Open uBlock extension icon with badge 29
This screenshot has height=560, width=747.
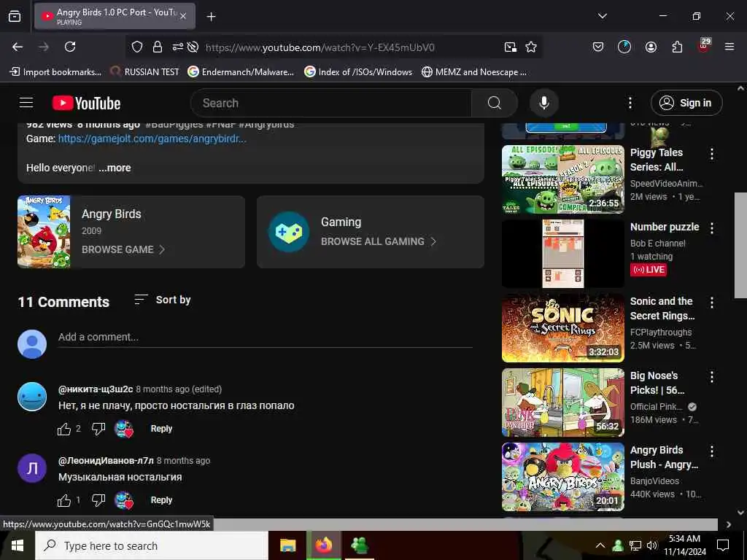[704, 46]
